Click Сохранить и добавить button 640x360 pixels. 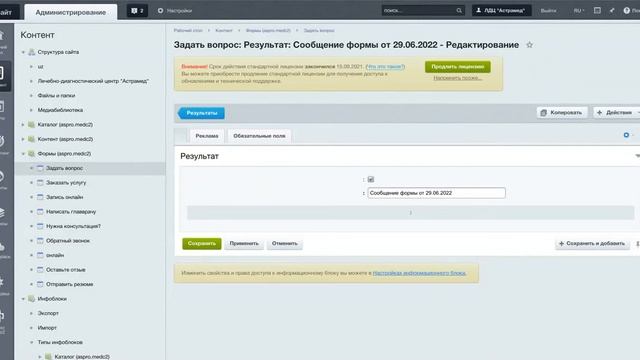(x=592, y=244)
